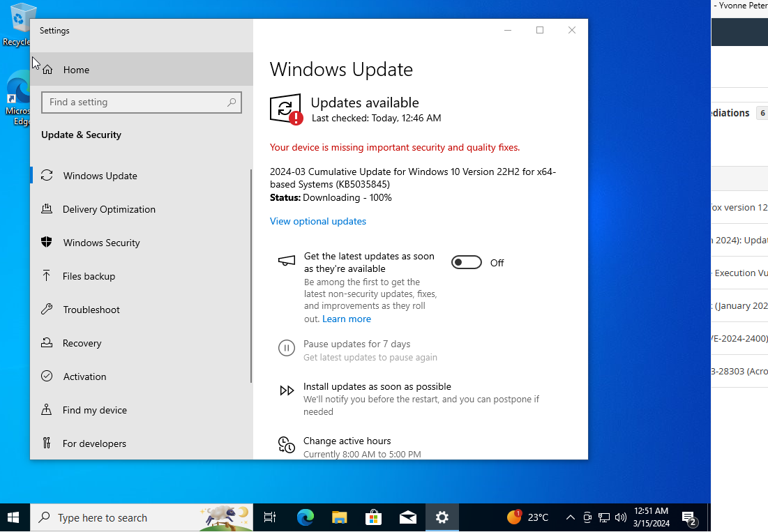The width and height of the screenshot is (768, 532).
Task: Click the pause icon beside Pause updates
Action: pyautogui.click(x=287, y=348)
